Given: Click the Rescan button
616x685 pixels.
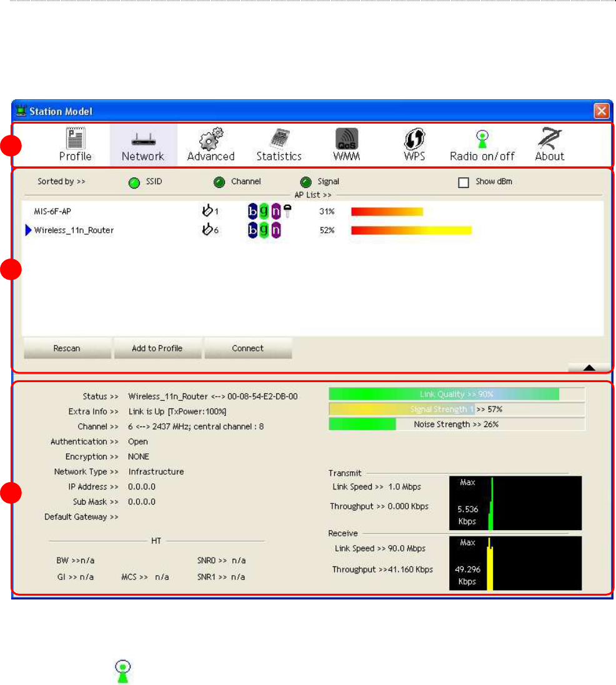Looking at the screenshot, I should (67, 348).
